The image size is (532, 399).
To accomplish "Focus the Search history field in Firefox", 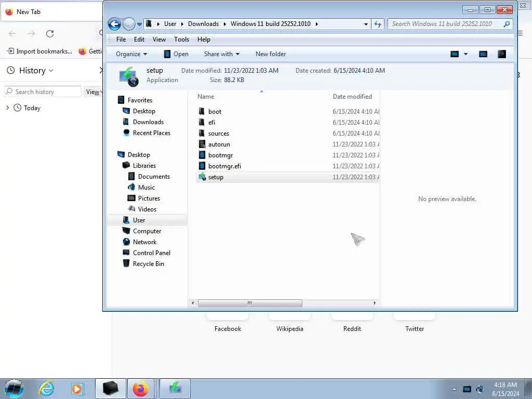I will [x=43, y=91].
